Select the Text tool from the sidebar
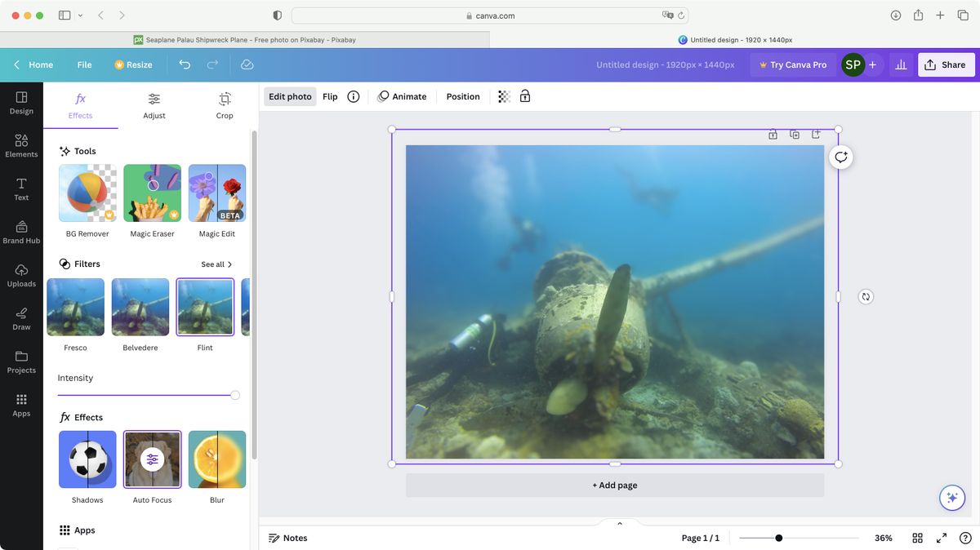980x550 pixels. [21, 190]
